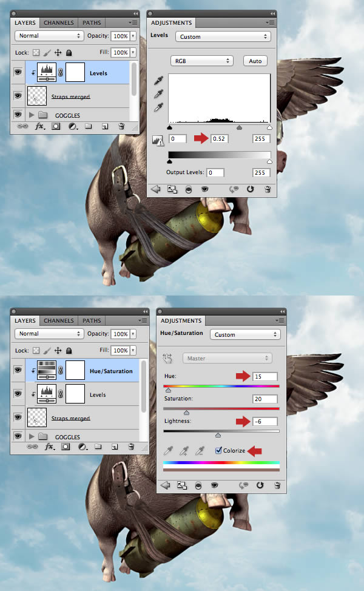Open panel menu of Hue/Saturation Adjustments panel
Image resolution: width=364 pixels, height=591 pixels.
(x=280, y=320)
